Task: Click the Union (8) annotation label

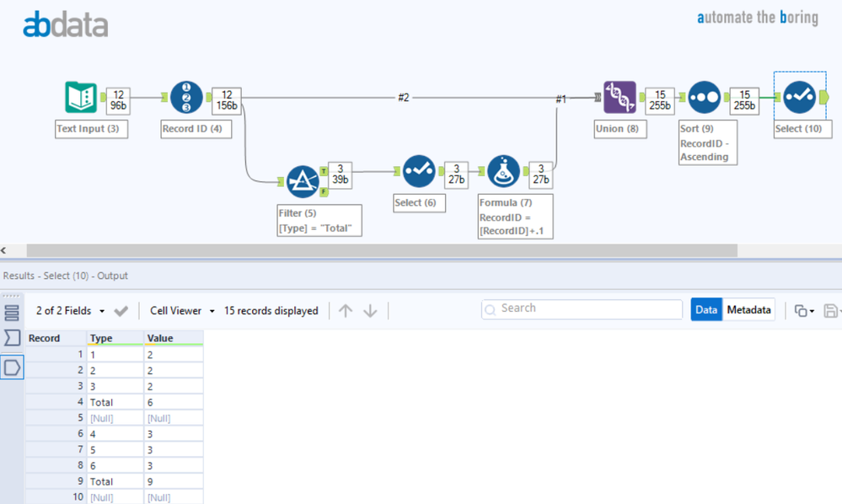Action: coord(619,129)
